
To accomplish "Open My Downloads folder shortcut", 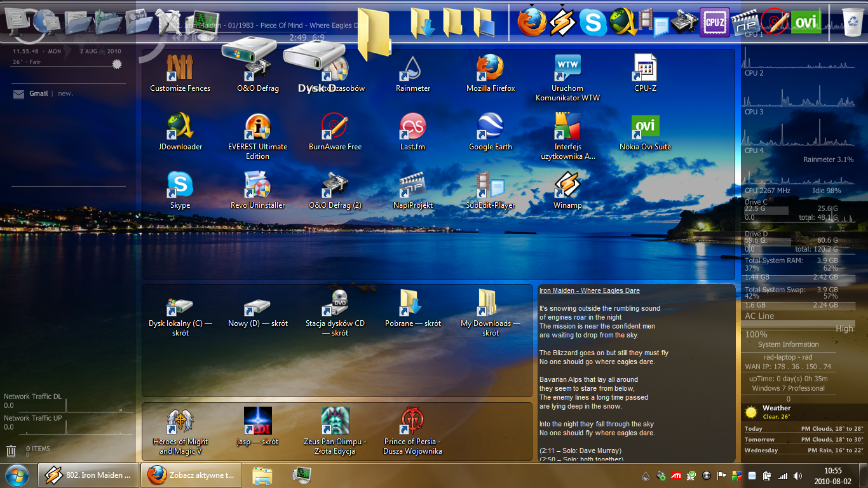I will 491,313.
